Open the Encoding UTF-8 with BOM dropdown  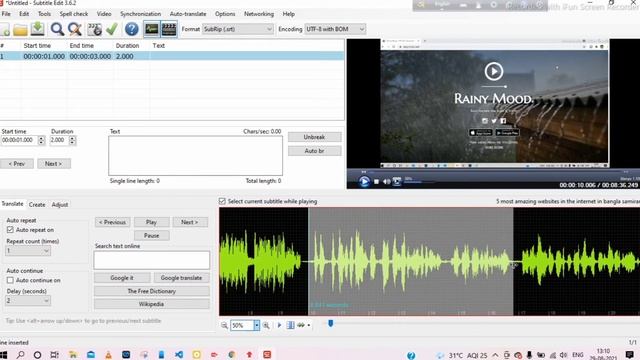click(335, 29)
